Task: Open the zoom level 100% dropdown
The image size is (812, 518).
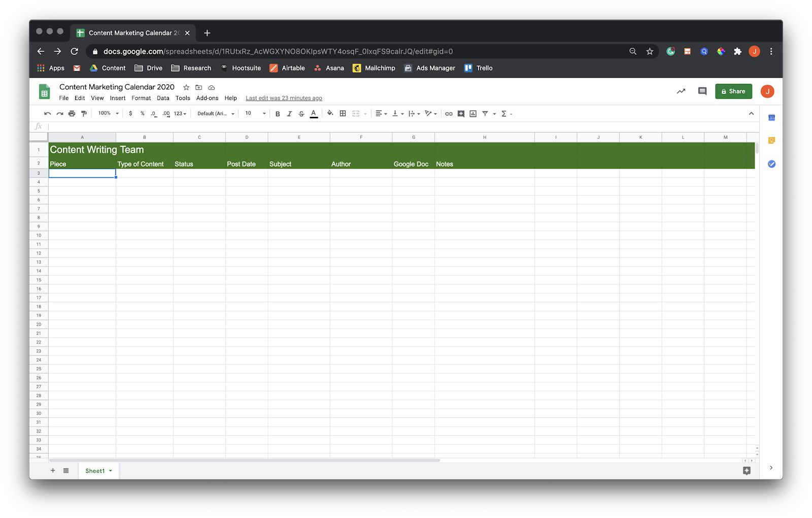Action: 109,113
